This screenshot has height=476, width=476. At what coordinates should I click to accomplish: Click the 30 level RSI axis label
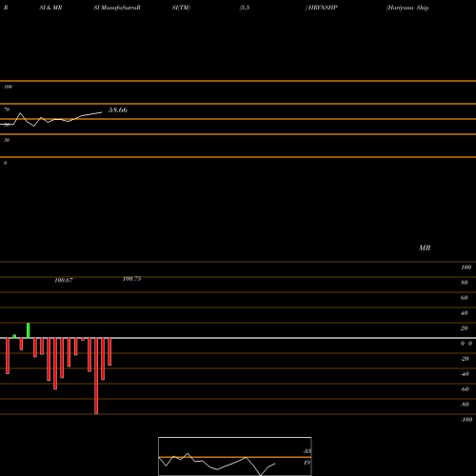[x=7, y=140]
